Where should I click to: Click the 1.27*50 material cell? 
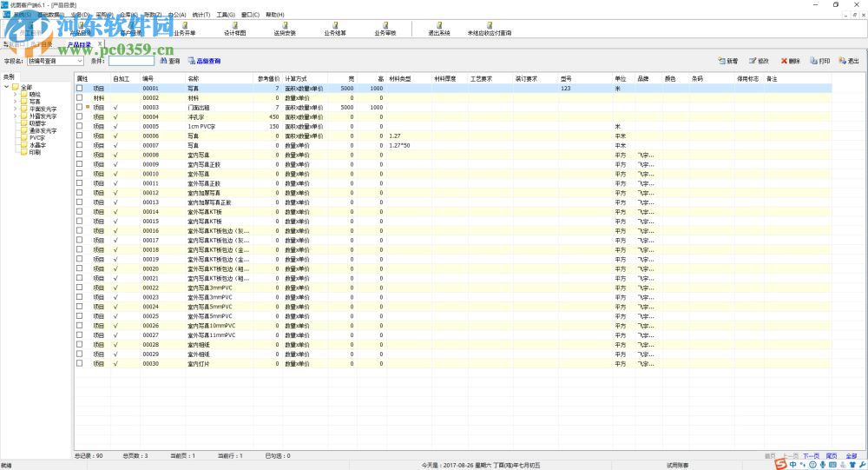pos(399,145)
